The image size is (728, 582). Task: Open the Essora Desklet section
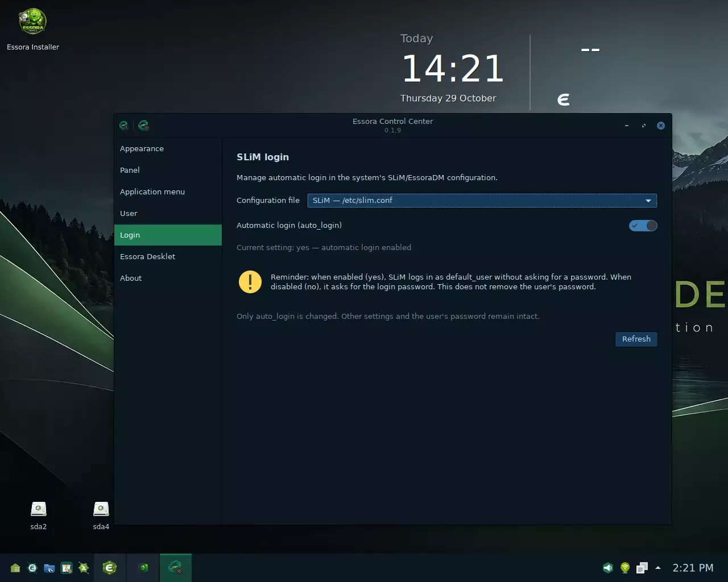pos(168,257)
